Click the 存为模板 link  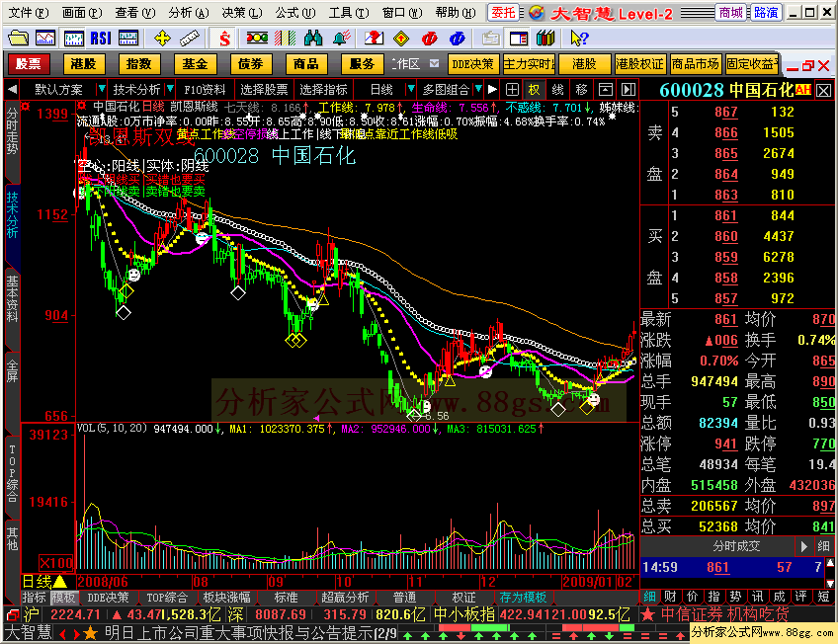[x=523, y=597]
